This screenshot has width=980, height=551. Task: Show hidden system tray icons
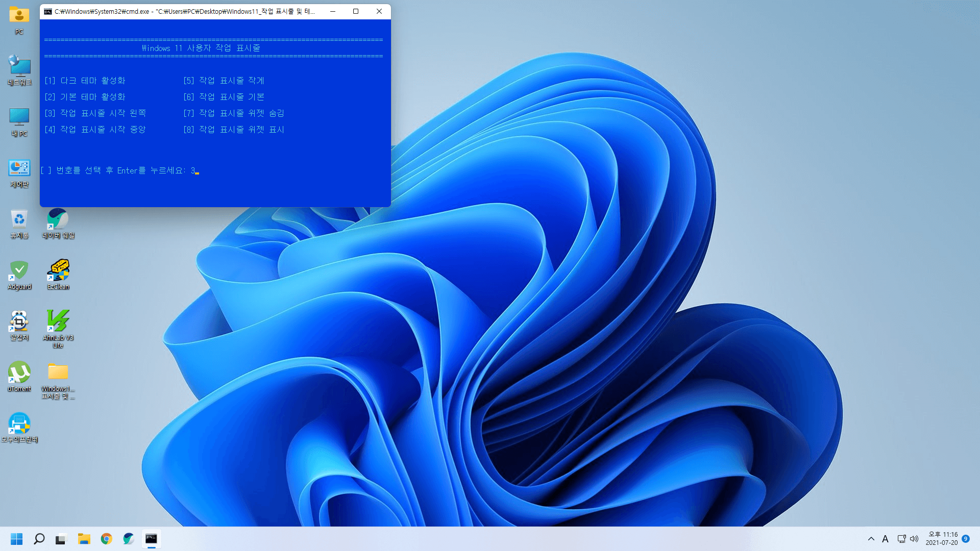pyautogui.click(x=871, y=539)
